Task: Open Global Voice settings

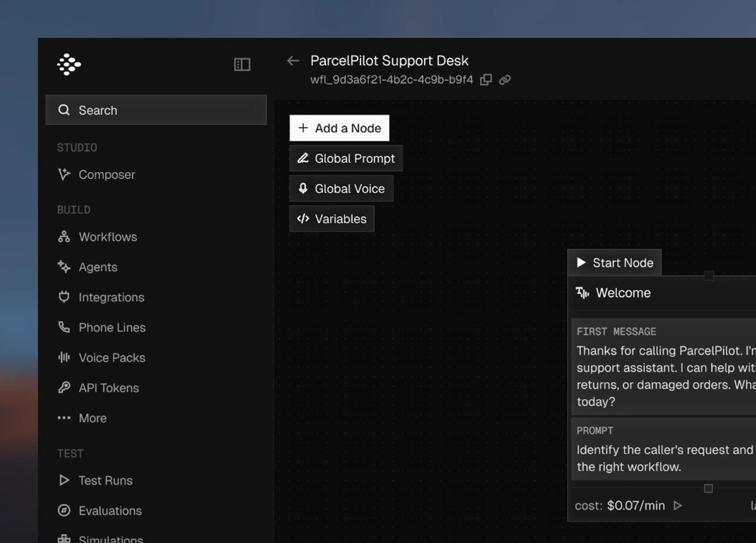Action: pos(341,189)
